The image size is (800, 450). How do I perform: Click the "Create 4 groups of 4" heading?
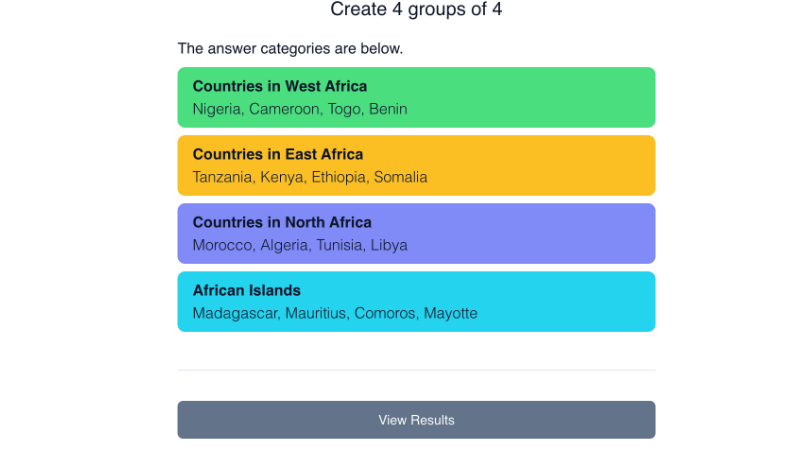pos(416,10)
